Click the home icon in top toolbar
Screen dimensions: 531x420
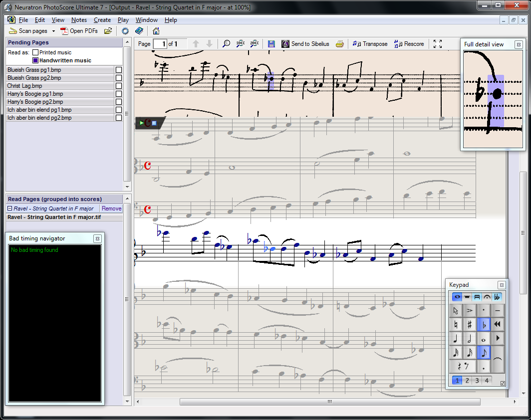pyautogui.click(x=156, y=31)
